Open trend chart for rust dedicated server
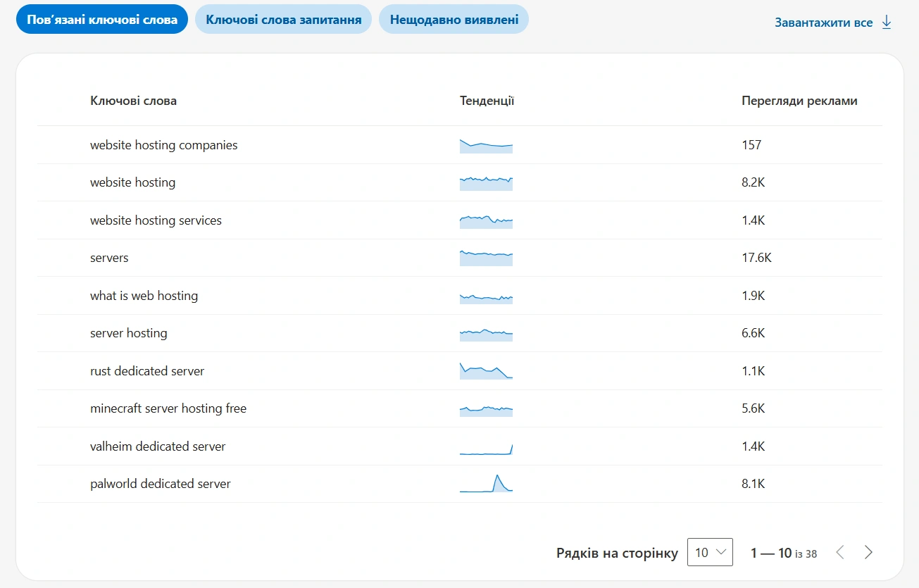 (x=486, y=371)
